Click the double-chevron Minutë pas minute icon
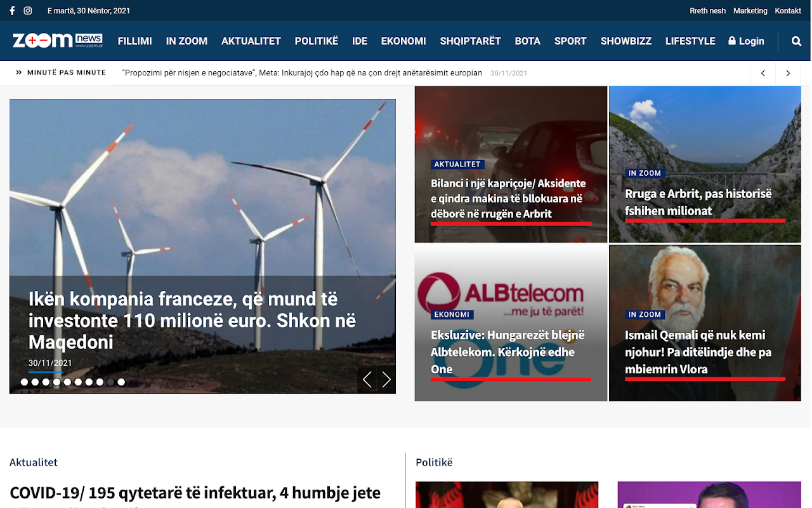The image size is (812, 508). [19, 72]
